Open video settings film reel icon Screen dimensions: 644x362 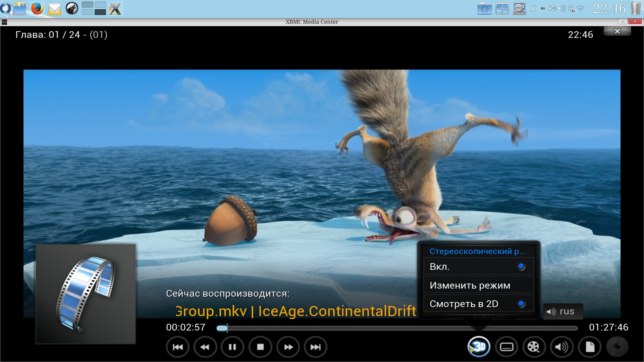[534, 347]
